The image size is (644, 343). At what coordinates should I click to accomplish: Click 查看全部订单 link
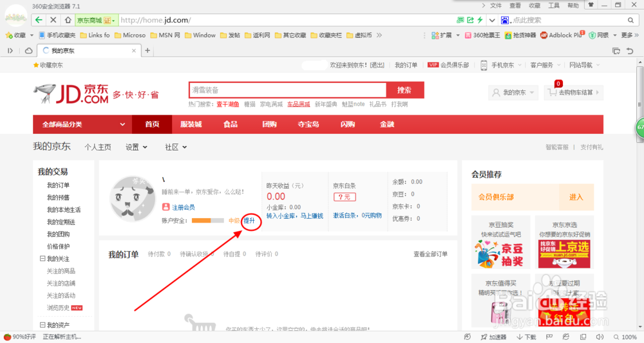[430, 254]
